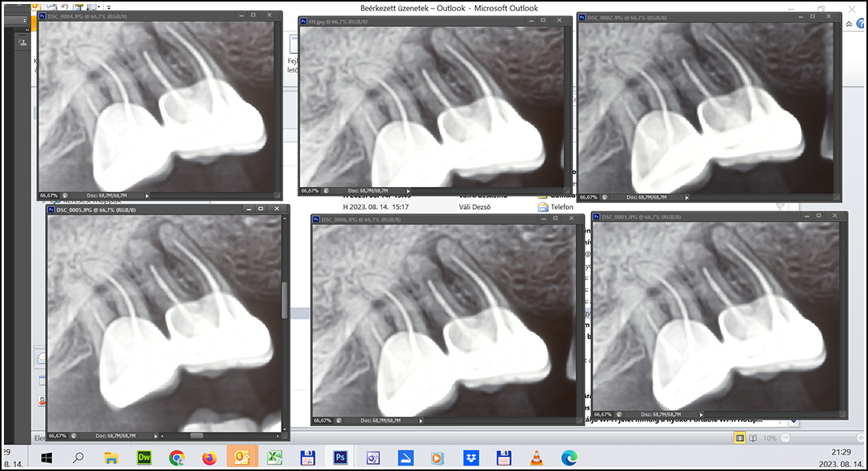Open the blue scanner app on the taskbar

tap(406, 457)
